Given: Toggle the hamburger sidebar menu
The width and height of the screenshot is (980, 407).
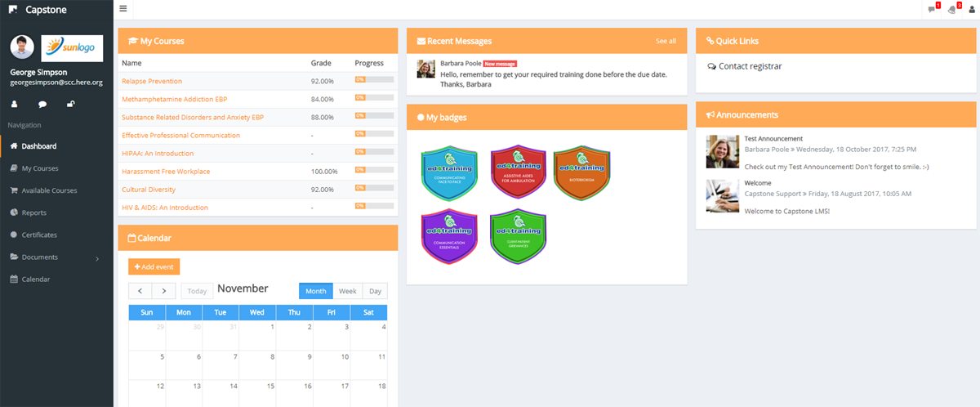Looking at the screenshot, I should 122,9.
